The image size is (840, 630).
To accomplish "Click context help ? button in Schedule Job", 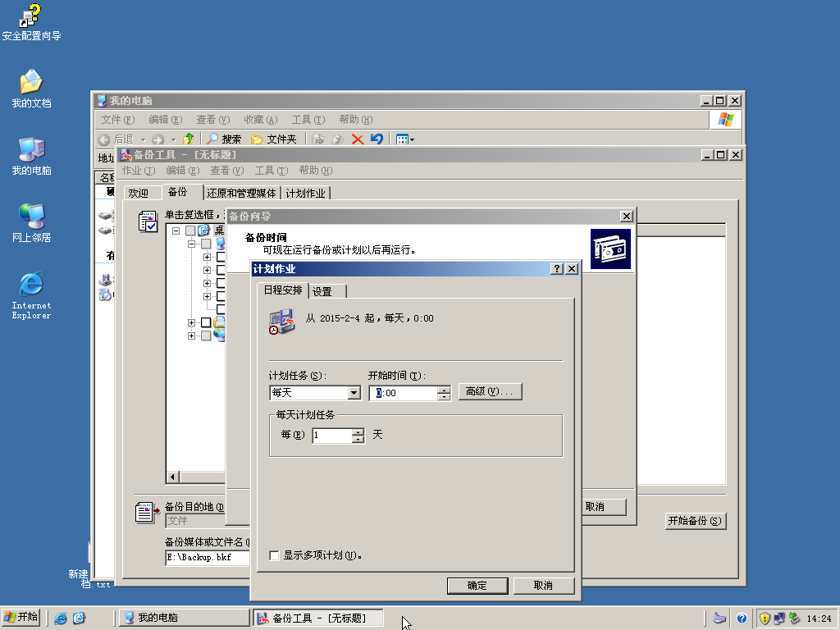I will click(557, 269).
